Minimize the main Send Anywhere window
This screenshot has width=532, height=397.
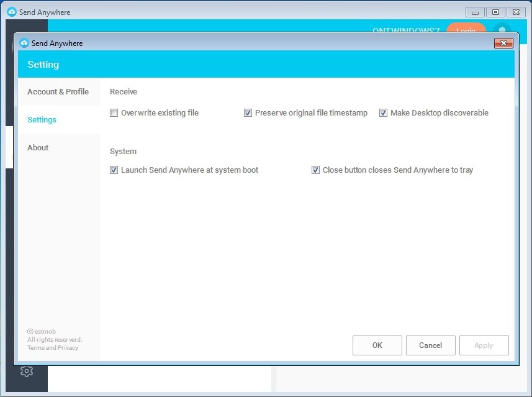tap(475, 12)
